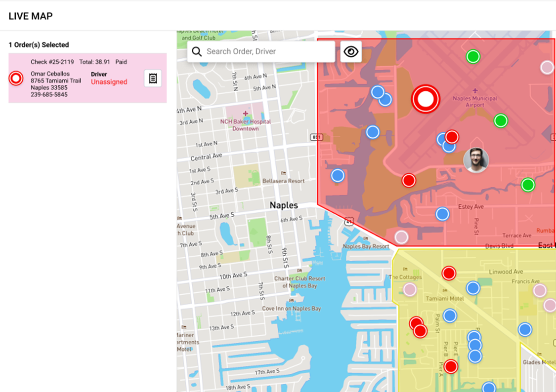Click the Bellasera Resort map label
556x392 pixels.
[284, 181]
